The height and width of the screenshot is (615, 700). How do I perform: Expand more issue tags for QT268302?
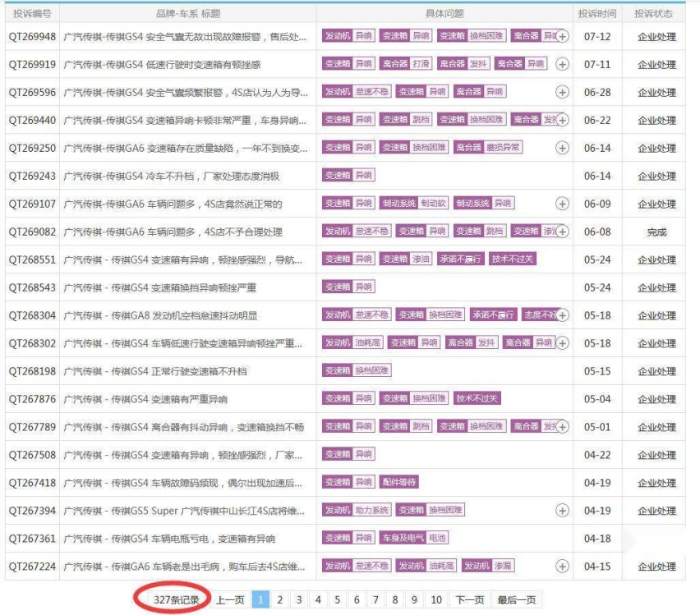coord(562,343)
